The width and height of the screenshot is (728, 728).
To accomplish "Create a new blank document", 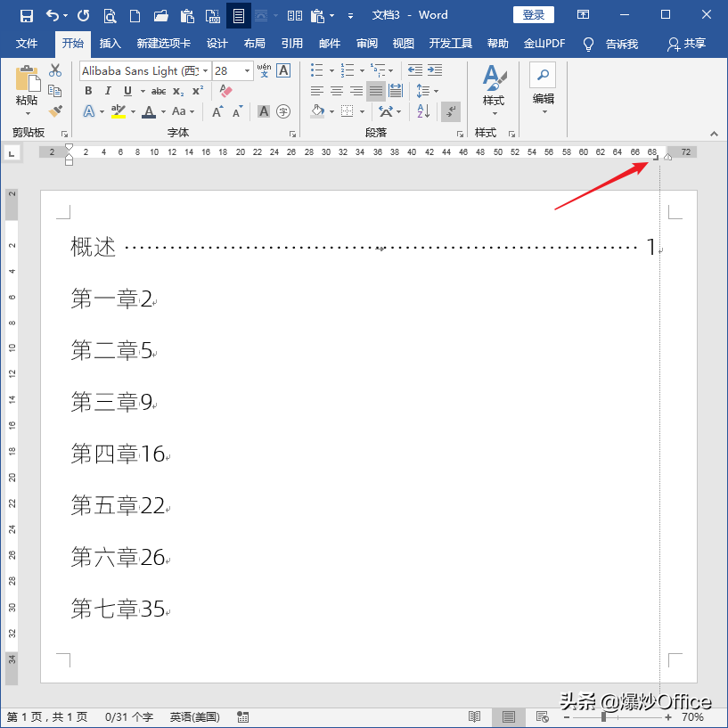I will pos(135,16).
